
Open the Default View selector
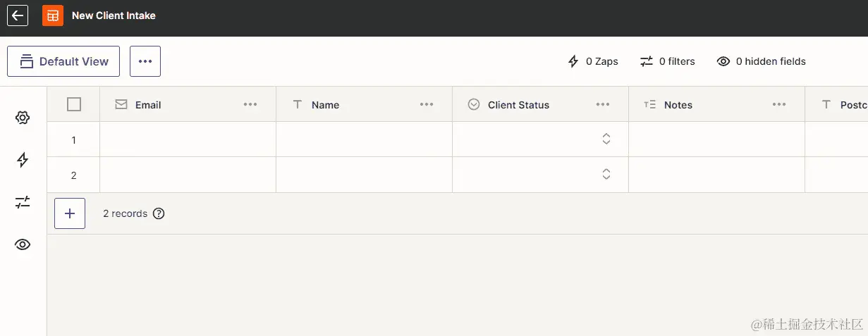click(x=63, y=61)
